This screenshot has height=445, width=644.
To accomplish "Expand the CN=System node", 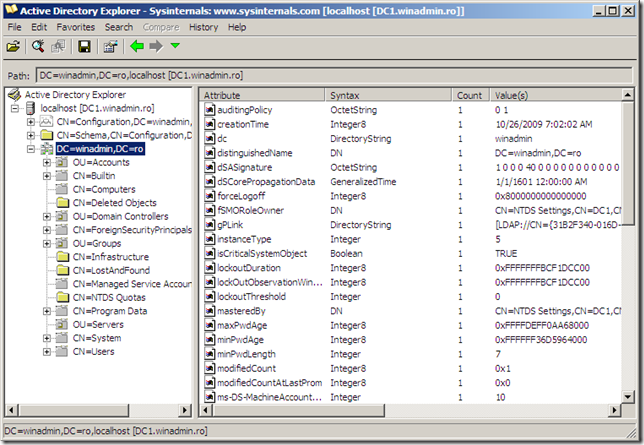I will 47,338.
